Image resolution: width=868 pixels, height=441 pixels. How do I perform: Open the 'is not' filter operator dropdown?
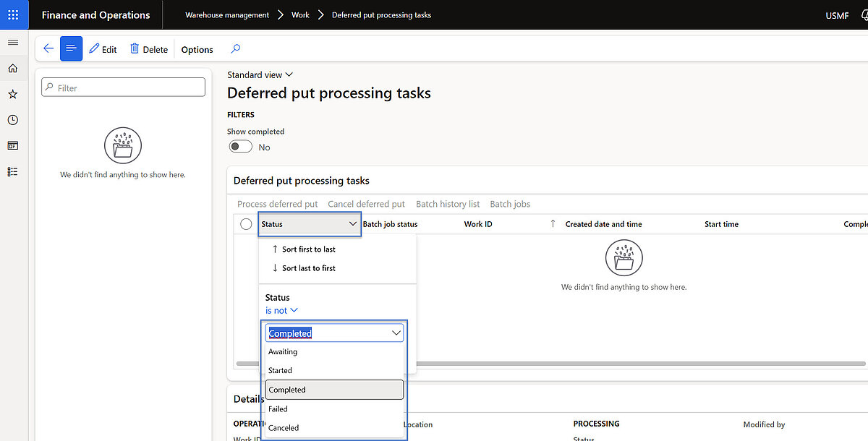[x=281, y=311]
